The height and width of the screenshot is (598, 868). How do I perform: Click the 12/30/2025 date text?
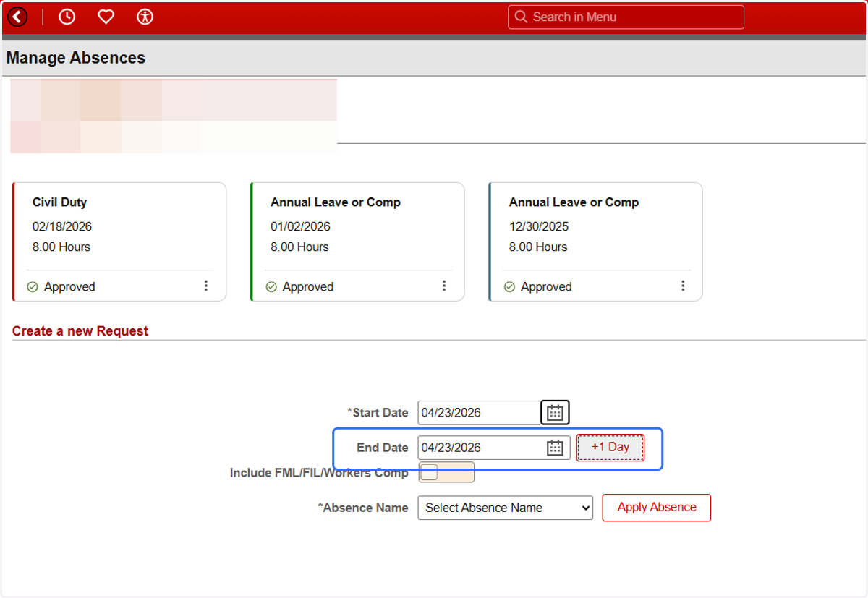point(539,226)
